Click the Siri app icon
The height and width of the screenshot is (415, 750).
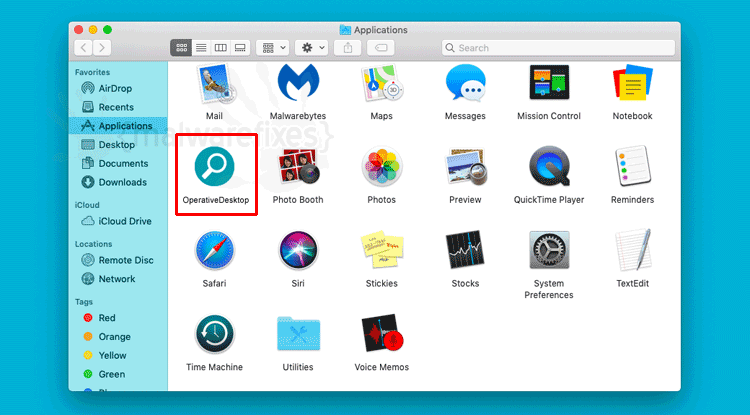(298, 250)
